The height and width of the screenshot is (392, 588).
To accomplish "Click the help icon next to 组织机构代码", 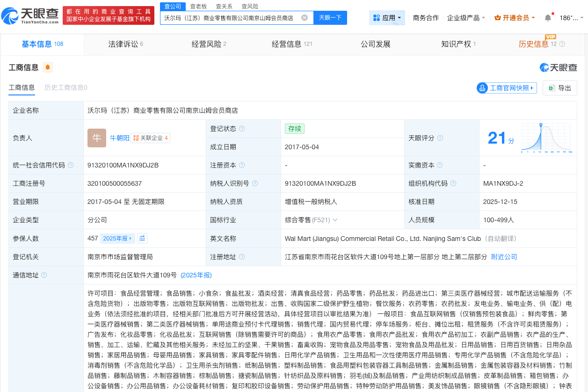I will [x=453, y=183].
